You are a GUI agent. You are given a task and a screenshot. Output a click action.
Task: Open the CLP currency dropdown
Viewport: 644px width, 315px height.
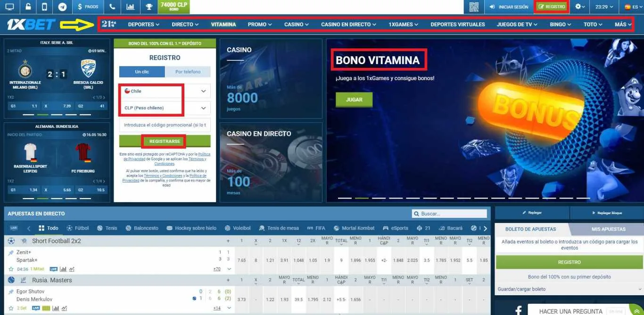pos(165,108)
